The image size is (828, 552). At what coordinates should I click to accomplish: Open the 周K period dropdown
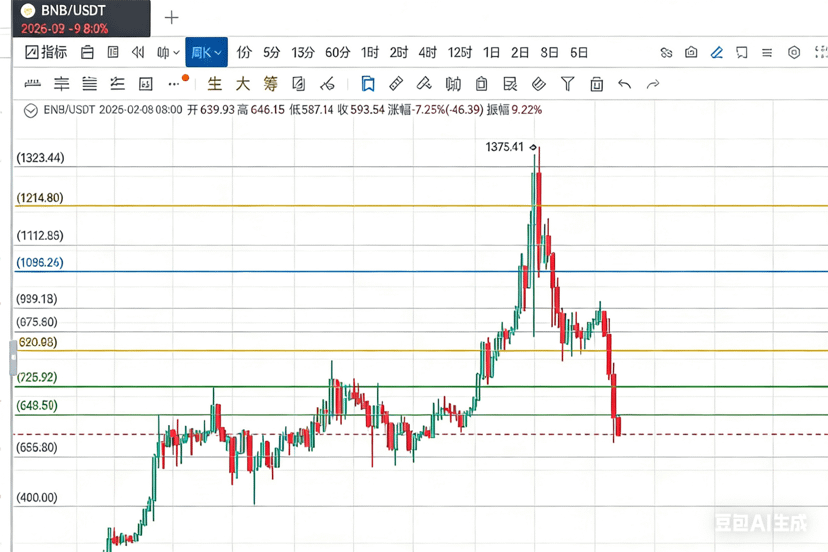click(x=206, y=52)
